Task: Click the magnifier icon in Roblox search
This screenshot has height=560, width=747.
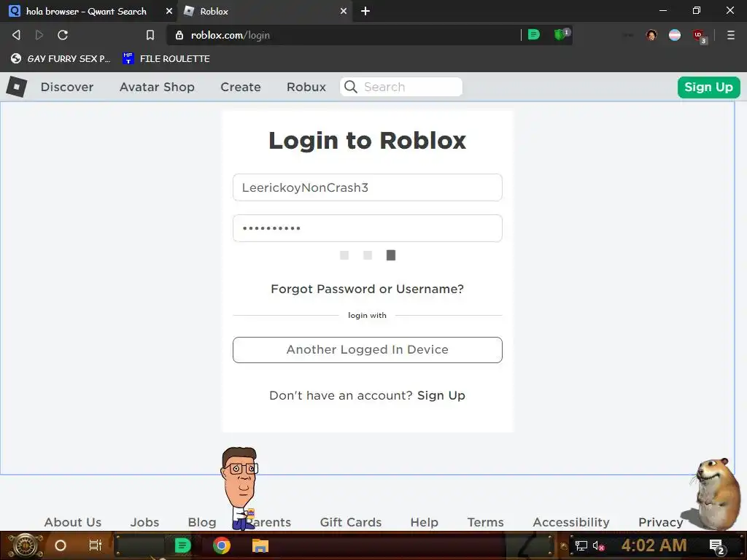Action: (x=351, y=87)
